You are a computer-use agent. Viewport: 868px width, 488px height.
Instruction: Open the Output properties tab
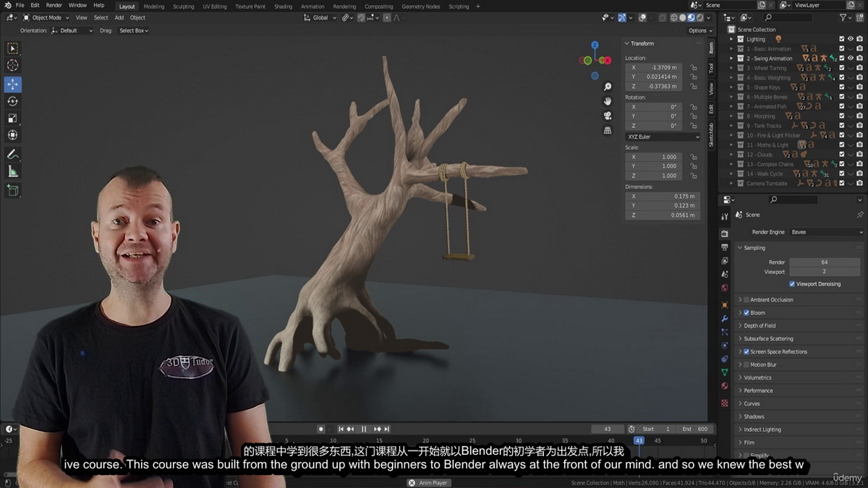(x=725, y=247)
